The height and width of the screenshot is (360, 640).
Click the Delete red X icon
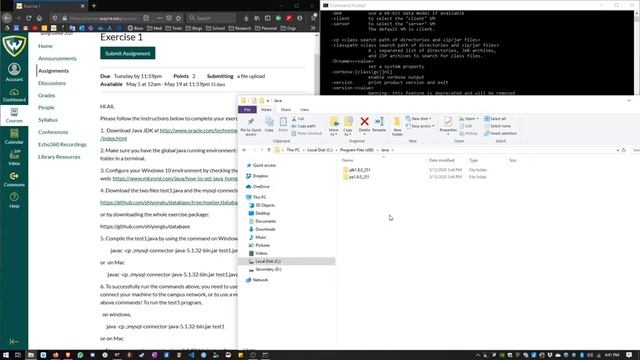coord(364,124)
